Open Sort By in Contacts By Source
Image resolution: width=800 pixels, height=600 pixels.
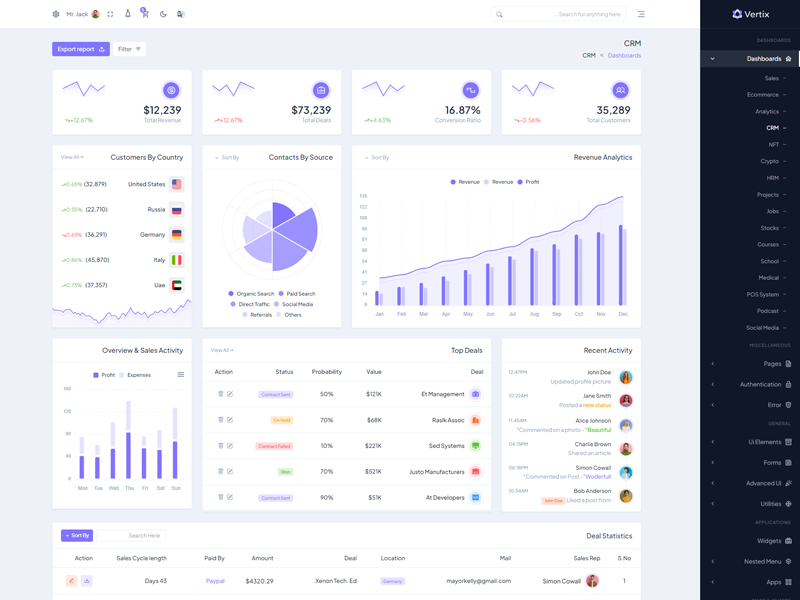pyautogui.click(x=227, y=158)
